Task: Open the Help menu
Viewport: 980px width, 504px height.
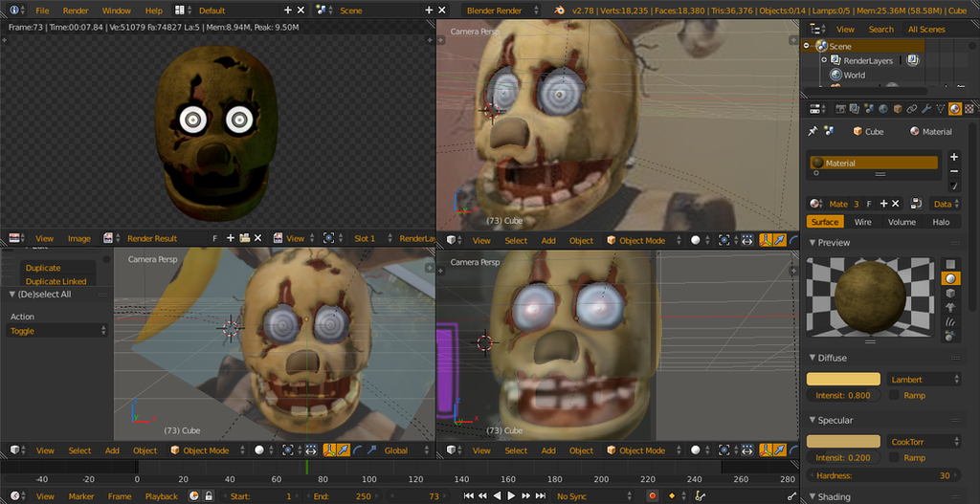Action: [x=154, y=11]
